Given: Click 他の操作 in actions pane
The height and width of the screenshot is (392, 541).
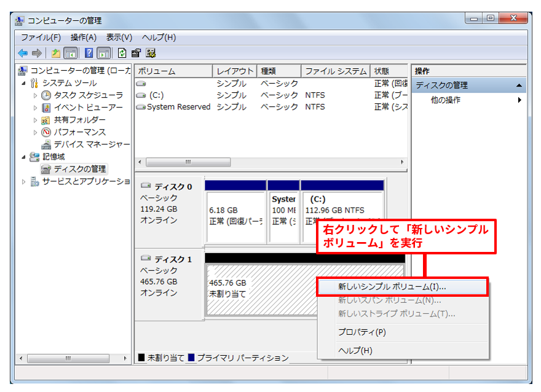Looking at the screenshot, I should coord(446,100).
